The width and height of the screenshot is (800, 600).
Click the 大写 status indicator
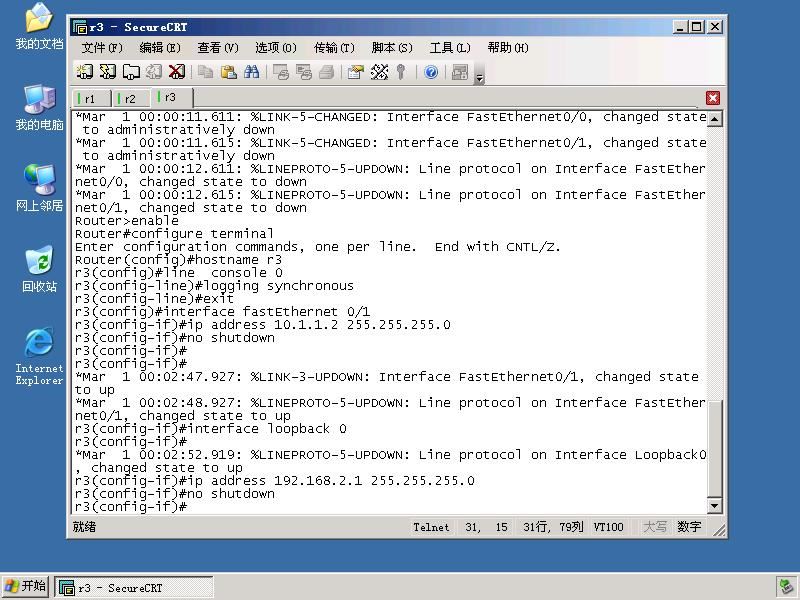click(655, 527)
